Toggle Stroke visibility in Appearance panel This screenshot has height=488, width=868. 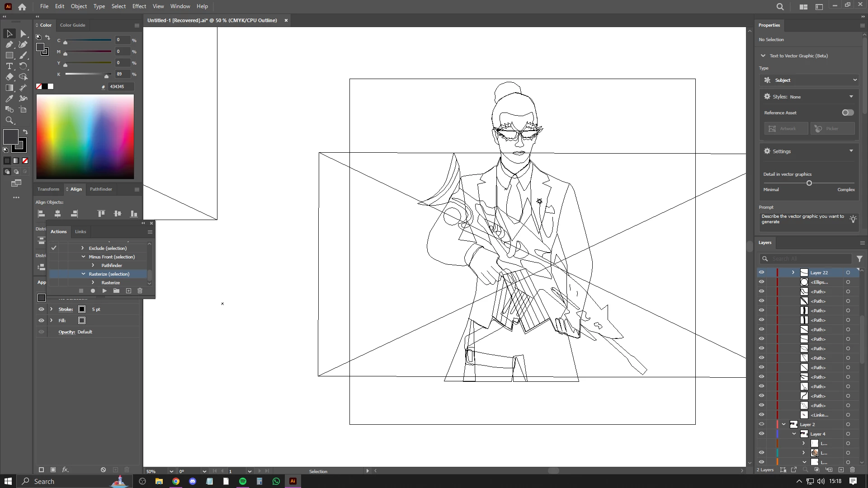[41, 310]
